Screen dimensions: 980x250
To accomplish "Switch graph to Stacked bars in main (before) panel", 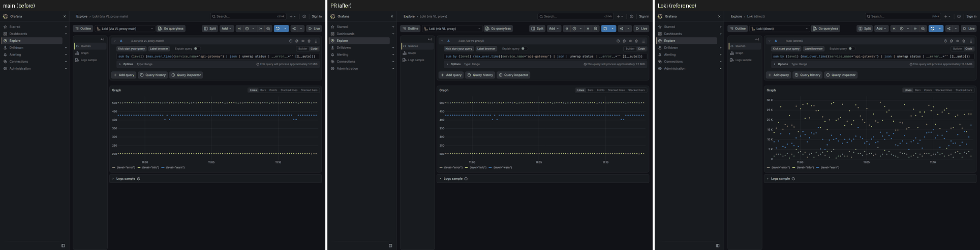I will tap(309, 90).
